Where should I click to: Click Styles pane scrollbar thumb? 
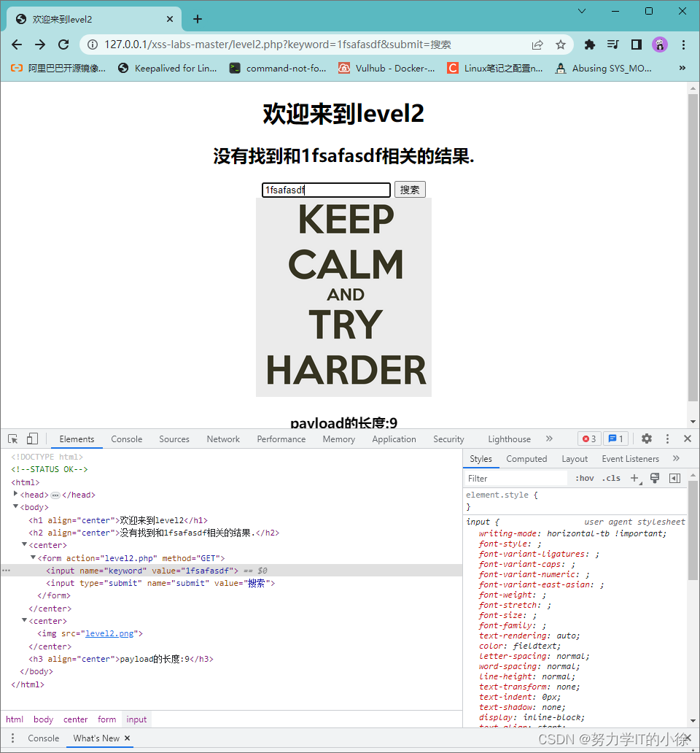[x=692, y=530]
